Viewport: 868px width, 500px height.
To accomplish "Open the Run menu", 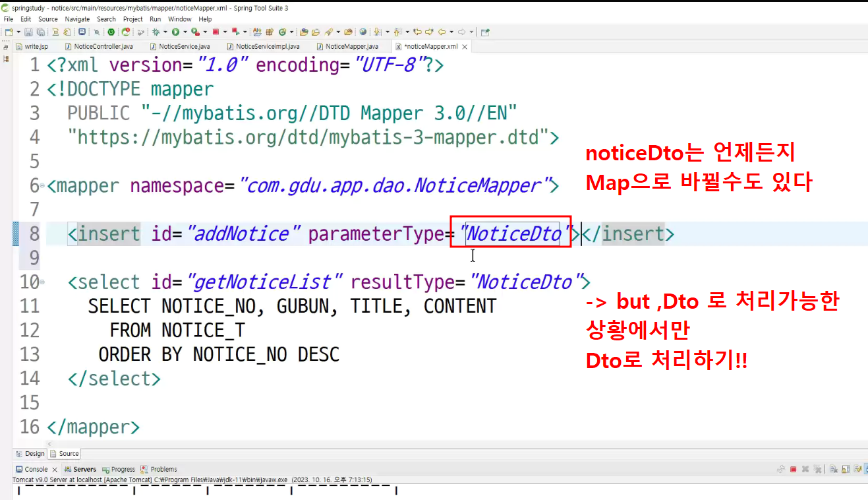I will click(156, 19).
